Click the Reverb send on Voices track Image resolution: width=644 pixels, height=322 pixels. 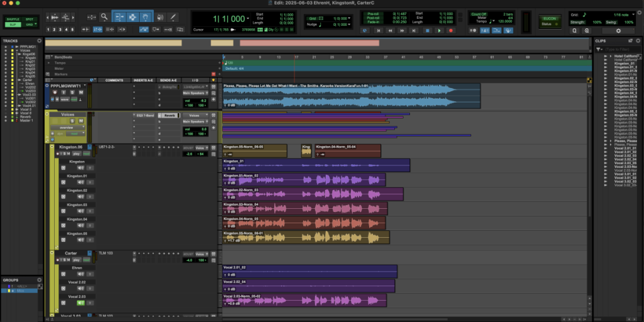click(x=170, y=116)
